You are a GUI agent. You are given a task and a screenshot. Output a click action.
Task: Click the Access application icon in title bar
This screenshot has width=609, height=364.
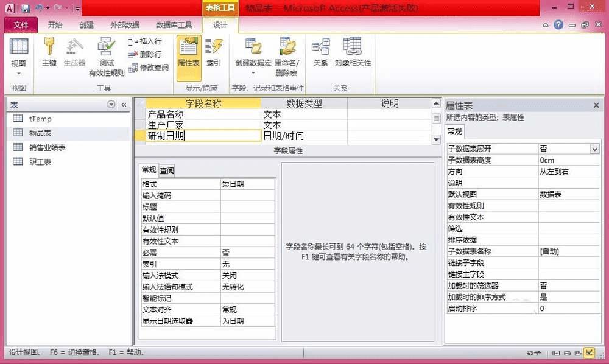tap(9, 8)
